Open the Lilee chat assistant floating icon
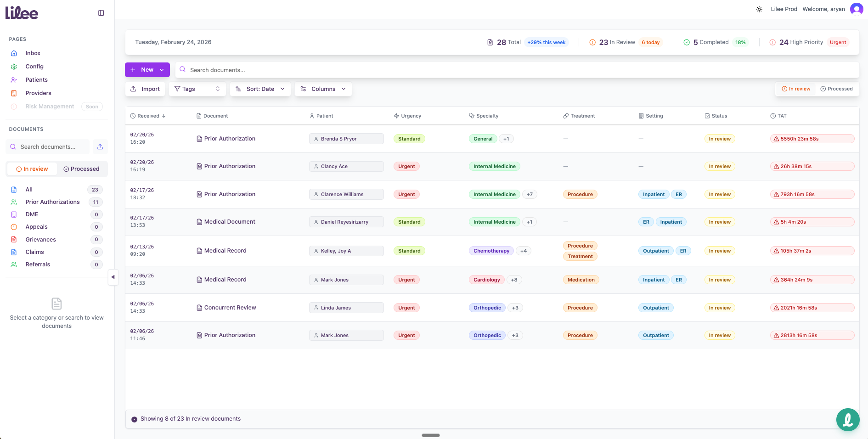 click(x=847, y=419)
